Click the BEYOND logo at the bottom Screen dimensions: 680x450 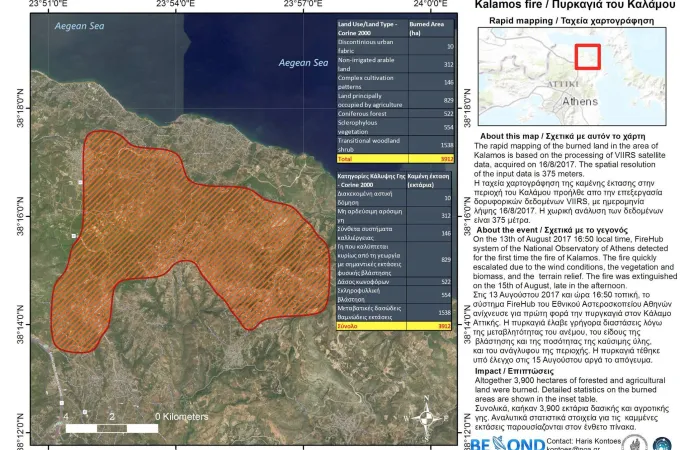coord(508,444)
